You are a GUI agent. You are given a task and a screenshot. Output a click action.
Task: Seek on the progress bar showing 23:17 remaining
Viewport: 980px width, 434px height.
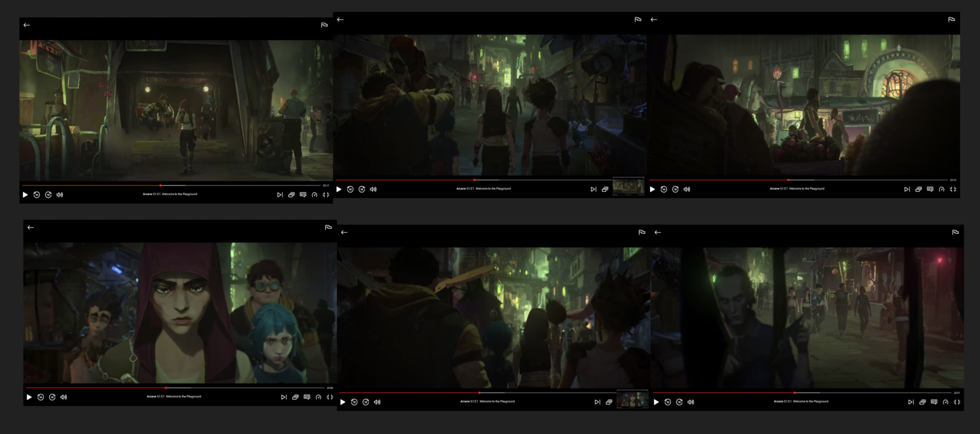pos(171,185)
